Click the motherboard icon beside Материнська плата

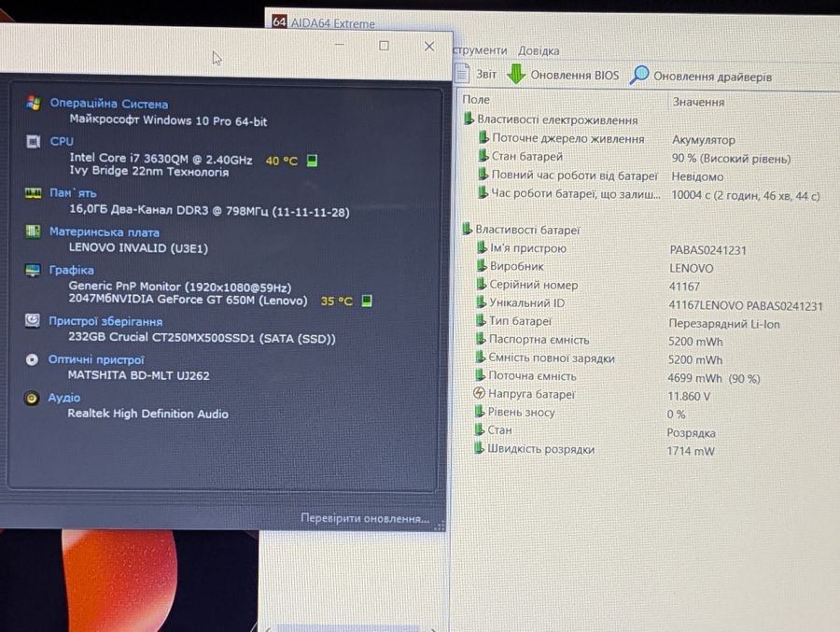[33, 231]
